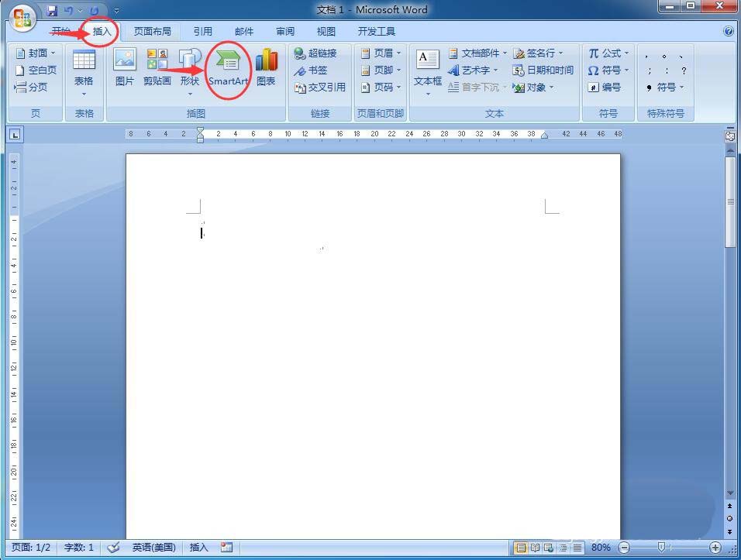Switch to Web Layout view
This screenshot has height=560, width=741.
[549, 548]
